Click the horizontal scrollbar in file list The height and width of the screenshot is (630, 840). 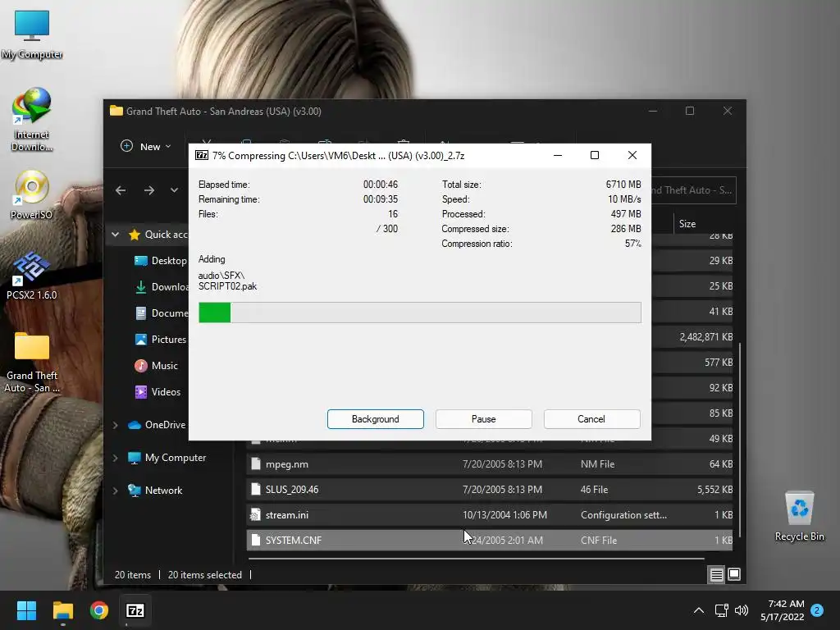[477, 558]
